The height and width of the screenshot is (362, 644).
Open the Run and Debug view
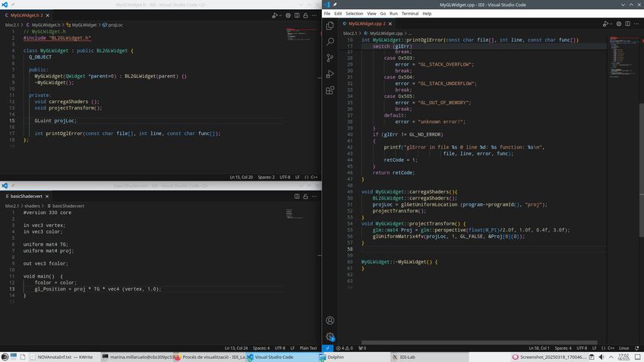(330, 74)
